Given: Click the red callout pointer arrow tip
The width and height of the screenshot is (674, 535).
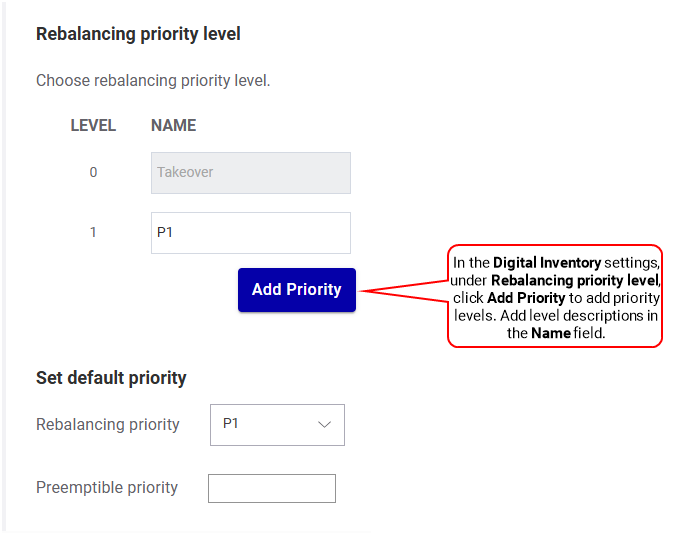Looking at the screenshot, I should pyautogui.click(x=360, y=292).
